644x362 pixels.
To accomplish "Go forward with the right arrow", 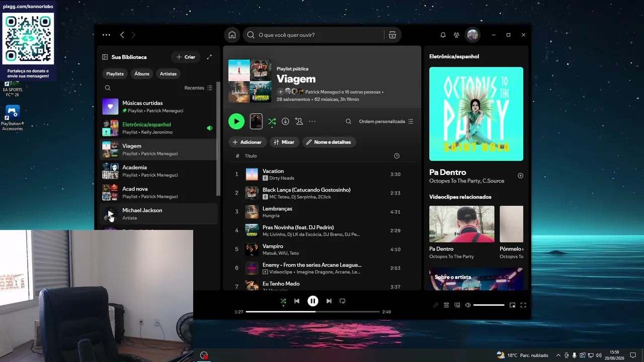I will click(x=133, y=35).
